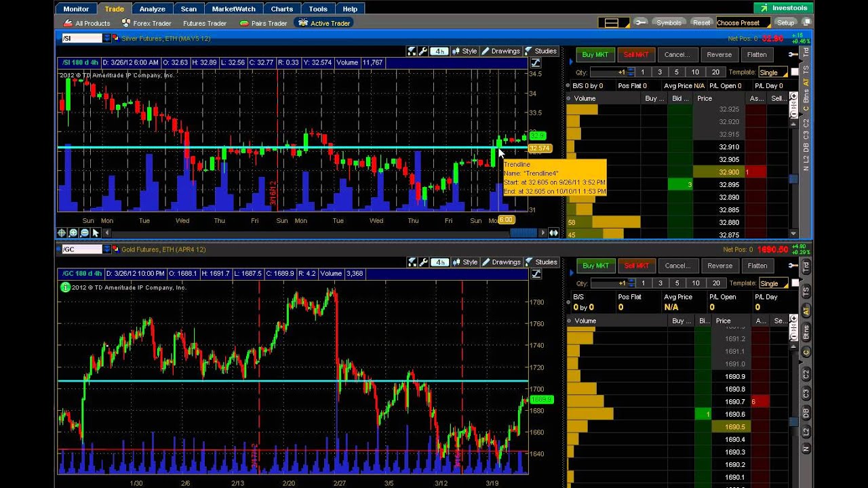This screenshot has height=488, width=868.
Task: Click silver quantity stepper arrows
Action: [631, 72]
